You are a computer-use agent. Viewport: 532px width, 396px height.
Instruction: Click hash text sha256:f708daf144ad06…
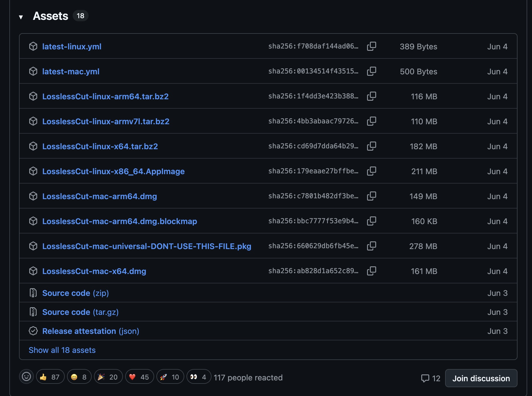pyautogui.click(x=313, y=46)
